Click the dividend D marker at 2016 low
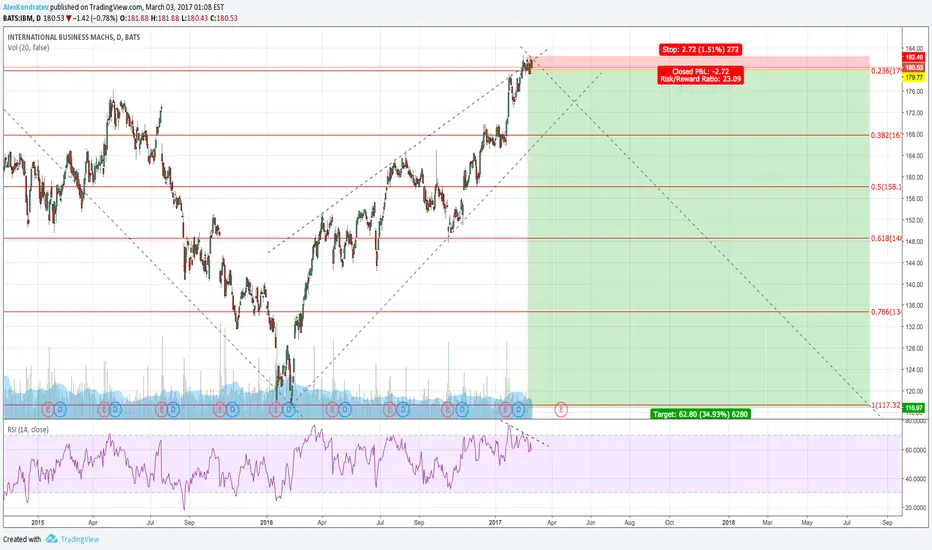 pyautogui.click(x=289, y=409)
